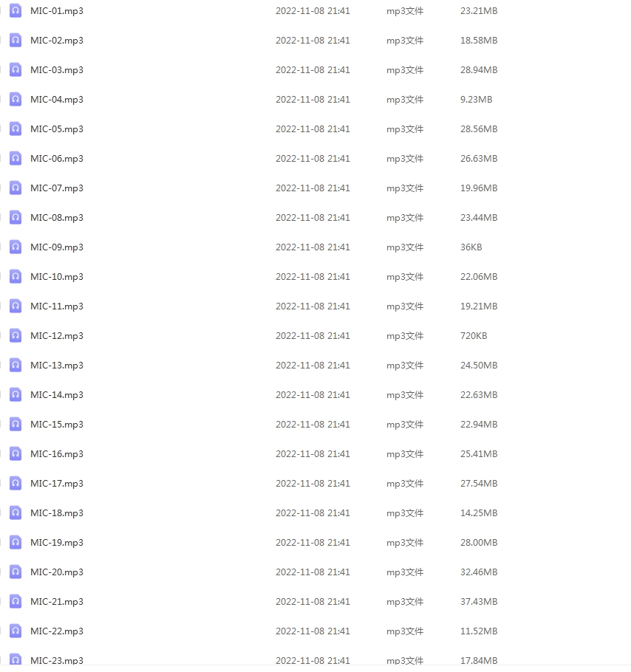Click the 32.46MB size value
Image resolution: width=631 pixels, height=672 pixels.
tap(479, 572)
